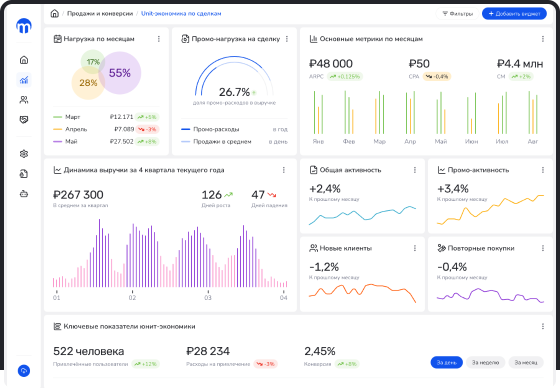Open the settings gear sidebar icon
The image size is (560, 388).
[x=24, y=154]
